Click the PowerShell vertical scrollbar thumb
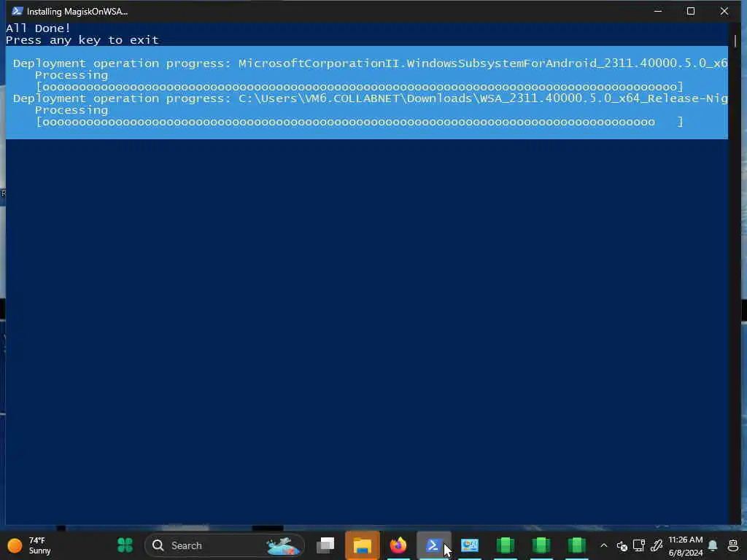The image size is (747, 560). 735,41
